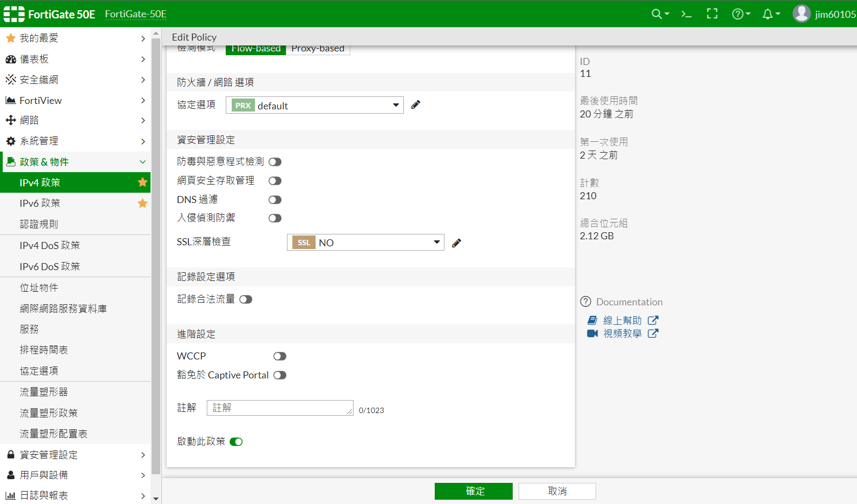Open the CLI console icon
The height and width of the screenshot is (504, 857).
[686, 14]
